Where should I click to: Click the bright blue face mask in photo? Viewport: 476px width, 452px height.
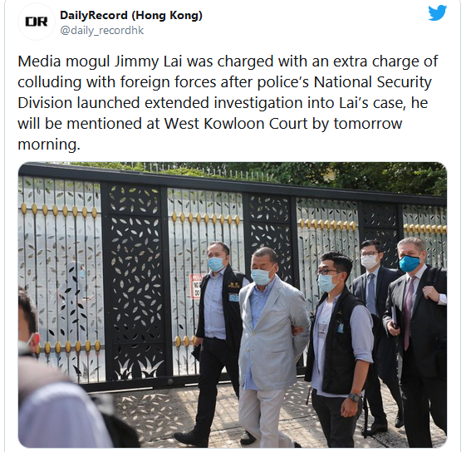409,263
